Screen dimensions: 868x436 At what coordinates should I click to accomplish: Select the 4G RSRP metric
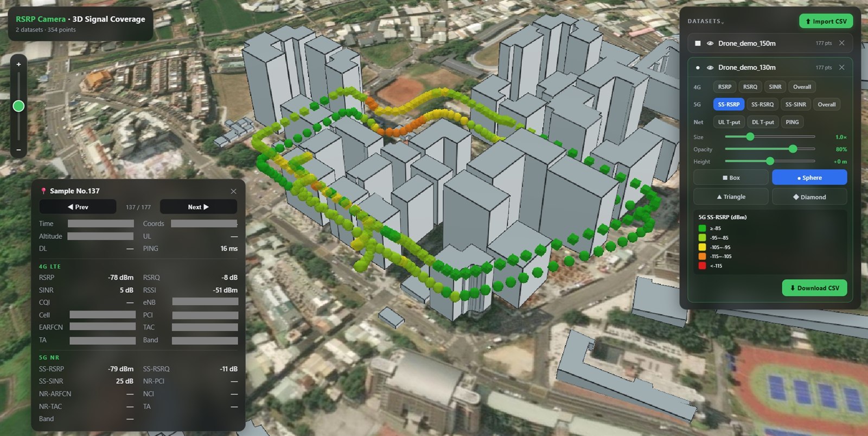tap(724, 87)
